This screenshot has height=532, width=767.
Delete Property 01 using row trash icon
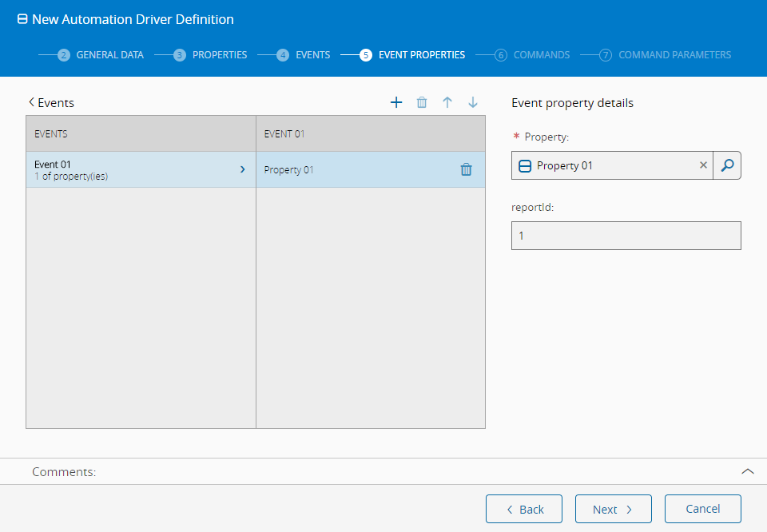tap(466, 169)
